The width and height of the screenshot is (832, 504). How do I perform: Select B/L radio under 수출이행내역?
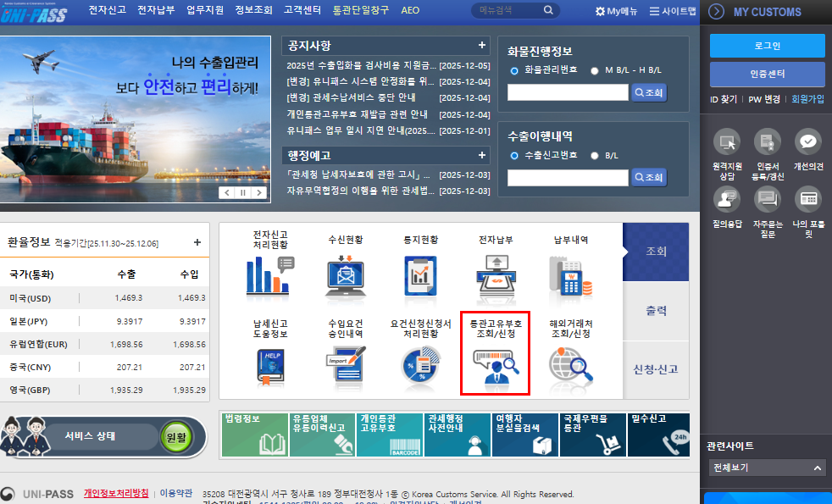[x=594, y=156]
